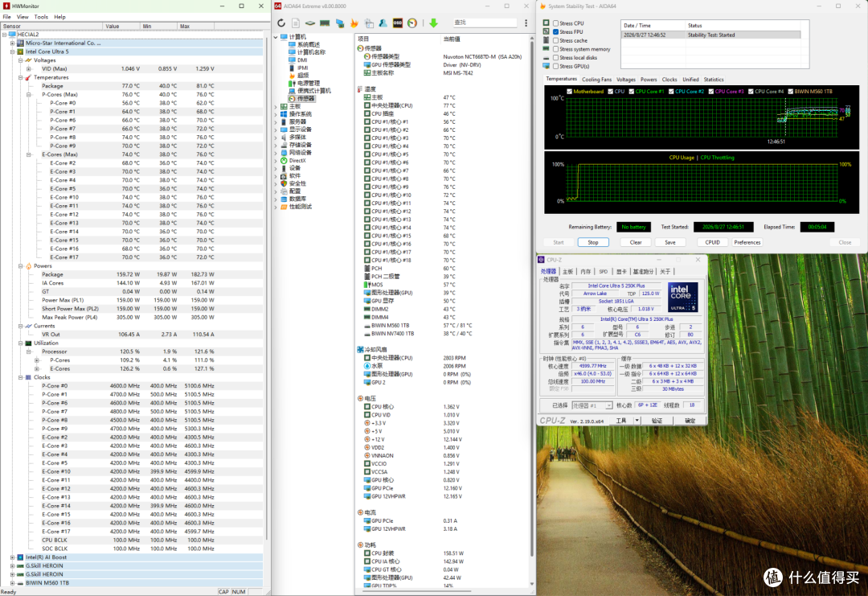
Task: Click AIDA64 gauge sensor toolbar icon
Action: 411,23
